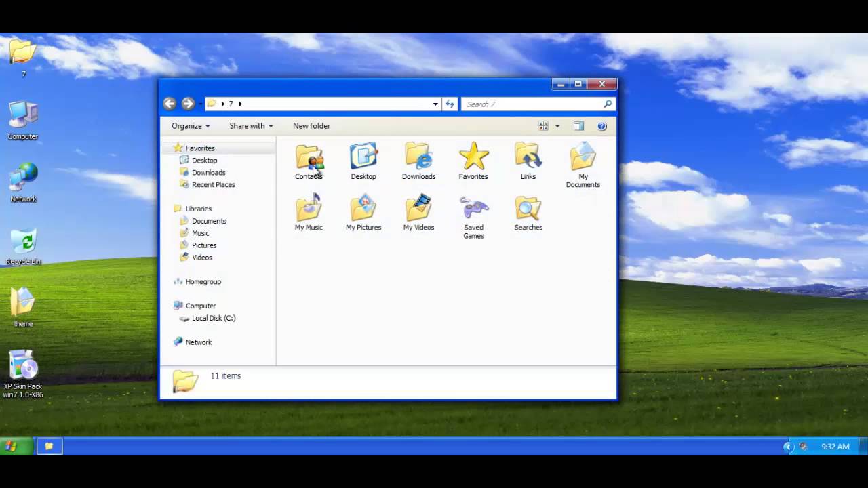Click the Back navigation arrow
Viewport: 868px width, 488px height.
coord(170,104)
